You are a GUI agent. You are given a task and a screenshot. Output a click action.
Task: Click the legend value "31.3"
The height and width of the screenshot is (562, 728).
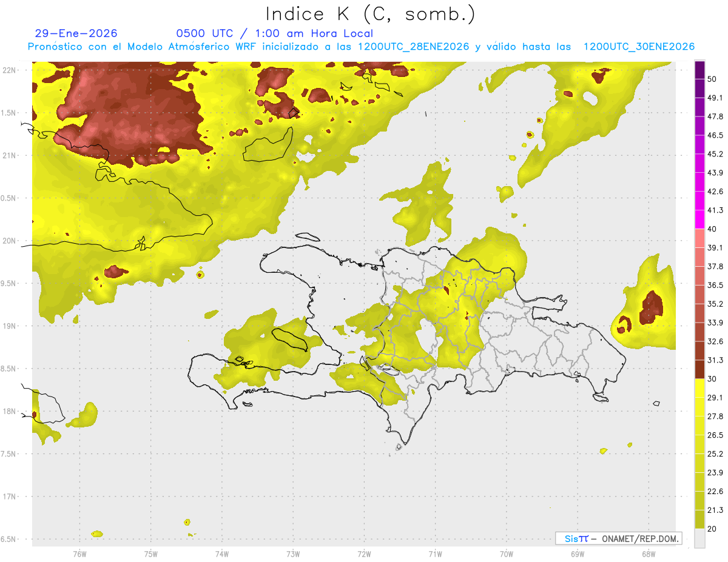pyautogui.click(x=715, y=360)
